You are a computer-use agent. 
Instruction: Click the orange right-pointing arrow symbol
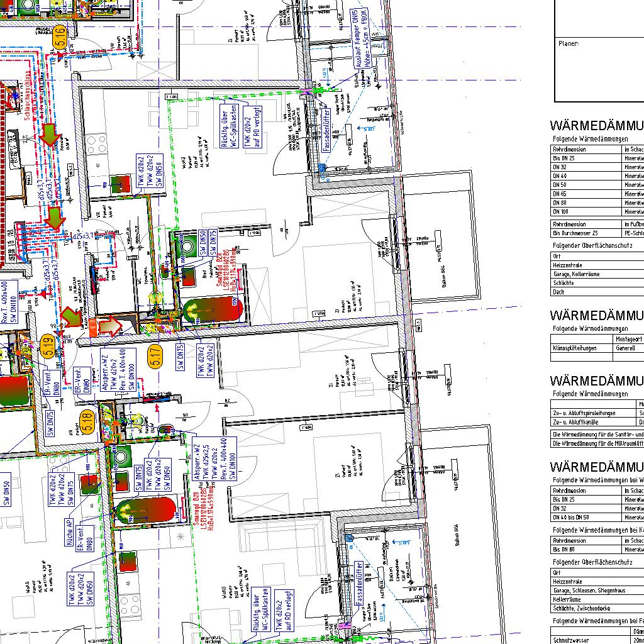(111, 326)
